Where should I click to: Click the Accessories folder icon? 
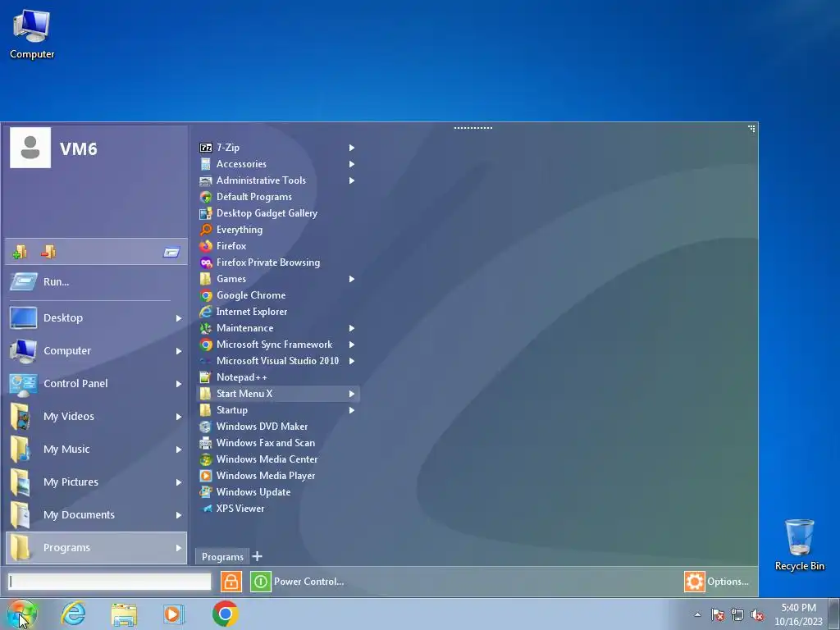(206, 164)
